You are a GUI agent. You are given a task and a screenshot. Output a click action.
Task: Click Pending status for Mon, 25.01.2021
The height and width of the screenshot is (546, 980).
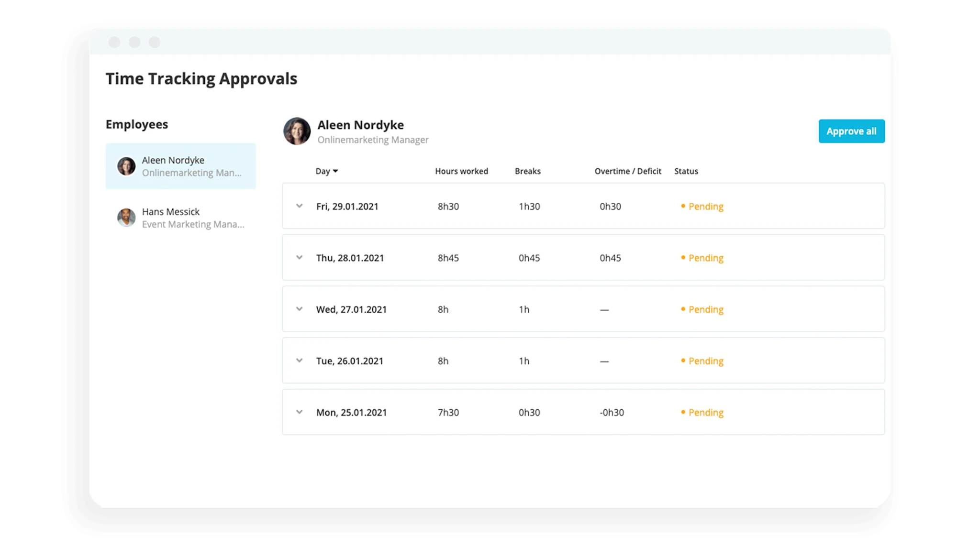coord(705,413)
